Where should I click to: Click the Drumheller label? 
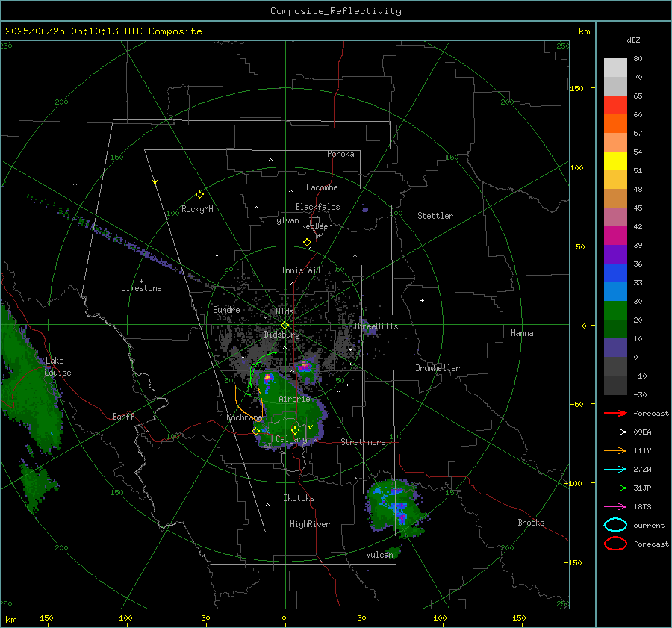pos(438,368)
